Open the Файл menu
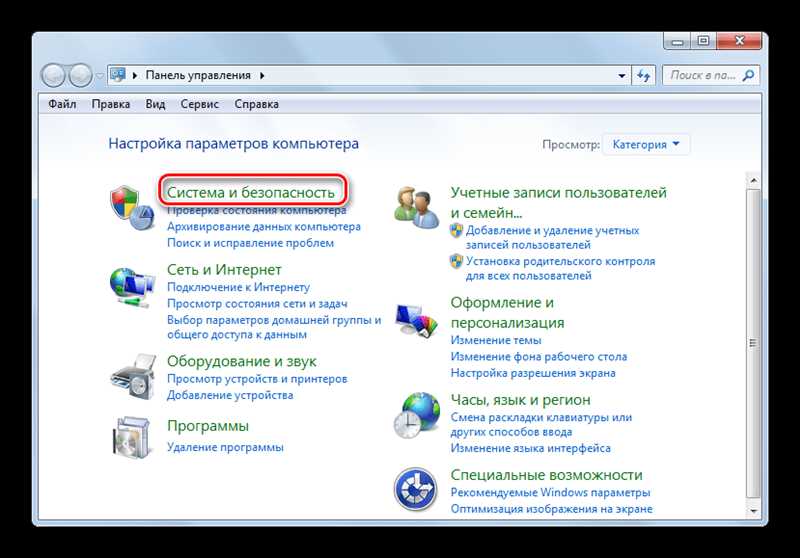Viewport: 800px width, 558px height. (62, 104)
